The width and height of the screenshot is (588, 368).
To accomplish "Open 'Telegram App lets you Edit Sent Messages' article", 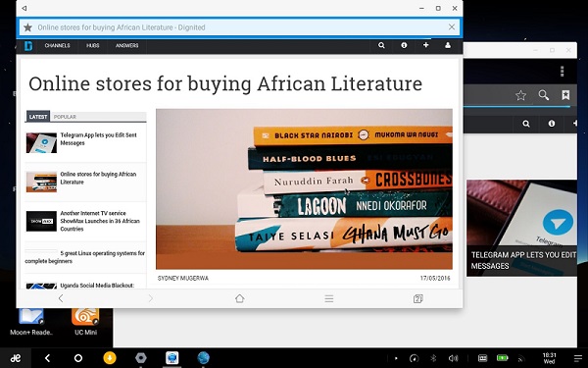I will tap(99, 139).
